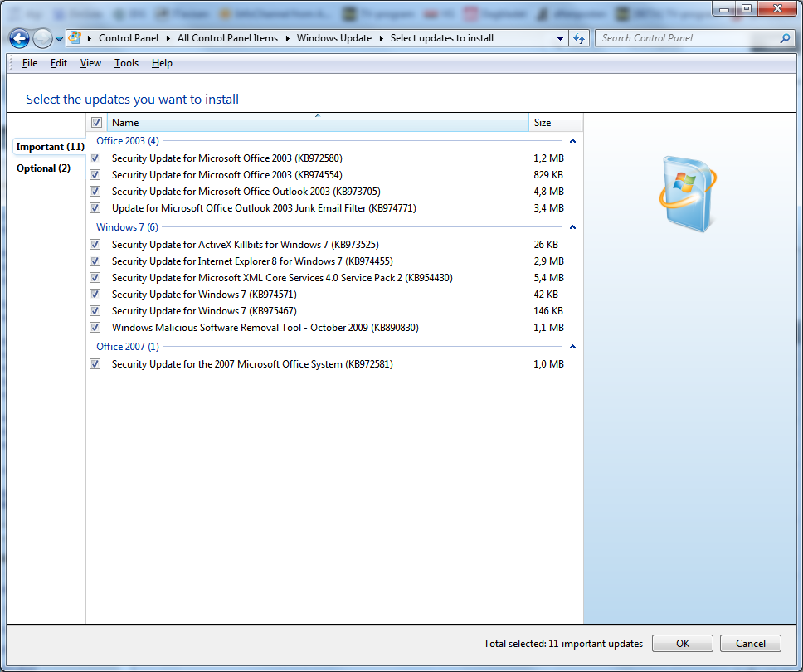
Task: Select Internet Explorer 8 security update text
Action: (252, 261)
